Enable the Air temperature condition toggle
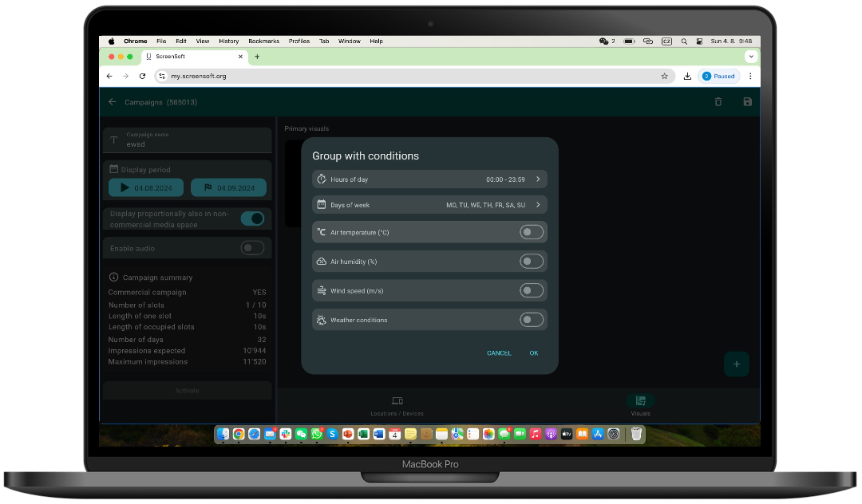862x504 pixels. click(531, 232)
